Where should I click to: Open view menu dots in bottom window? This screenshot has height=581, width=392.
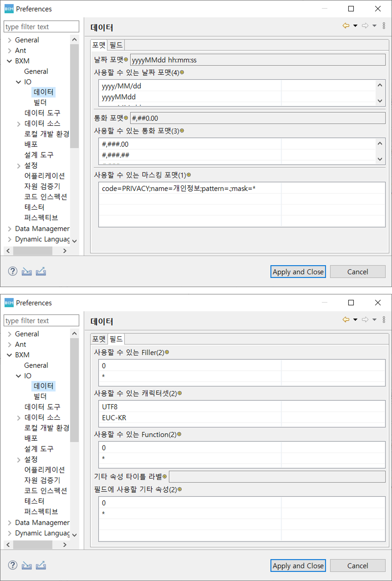coord(384,319)
